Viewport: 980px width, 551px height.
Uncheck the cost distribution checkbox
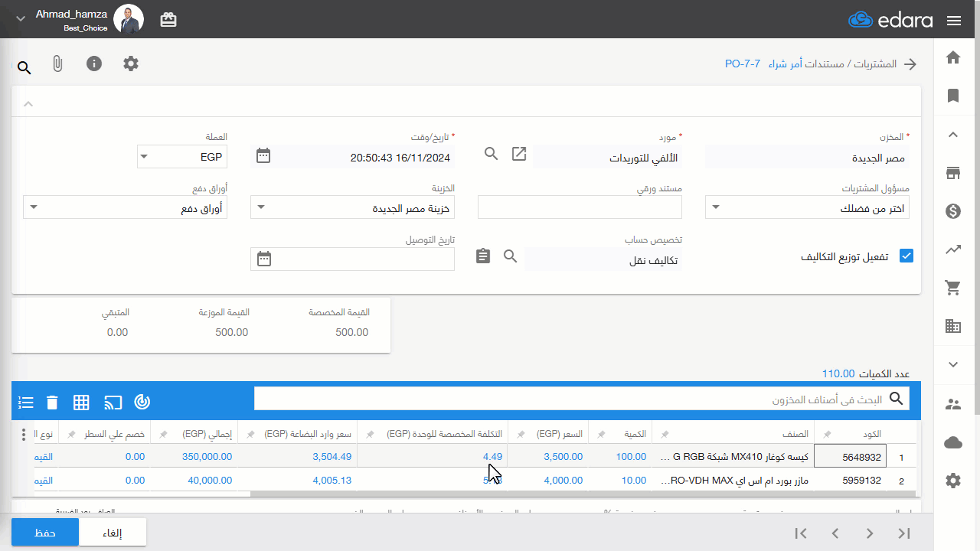click(x=906, y=256)
